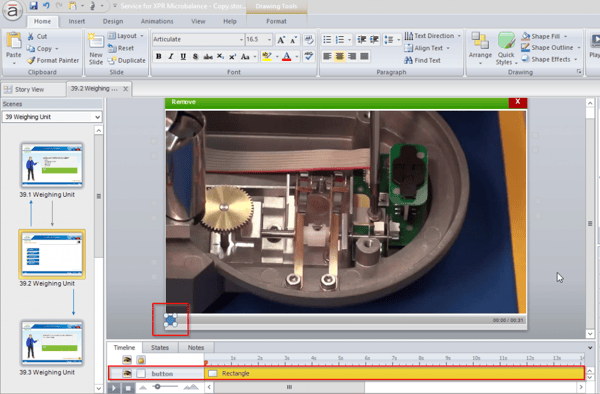Image resolution: width=600 pixels, height=394 pixels.
Task: Click the Cut icon in Clipboard
Action: click(x=31, y=36)
